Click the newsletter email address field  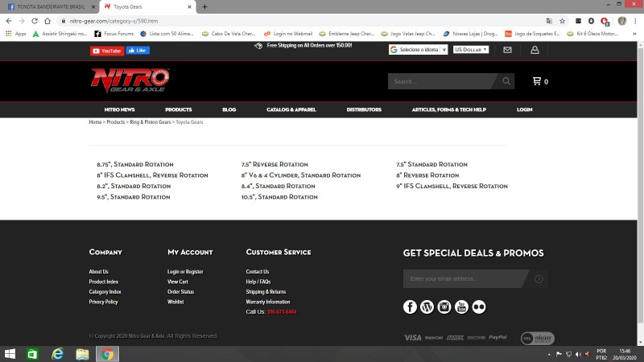click(464, 278)
